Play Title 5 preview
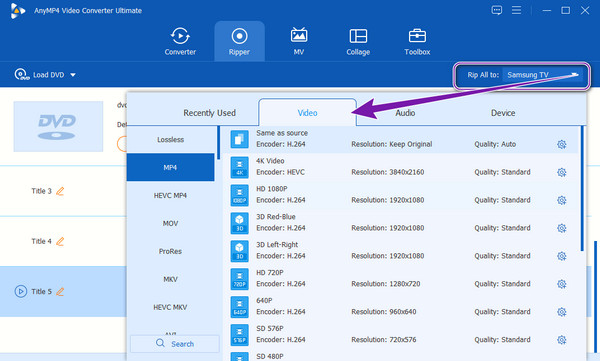Screen dimensions: 600x361 (21, 291)
